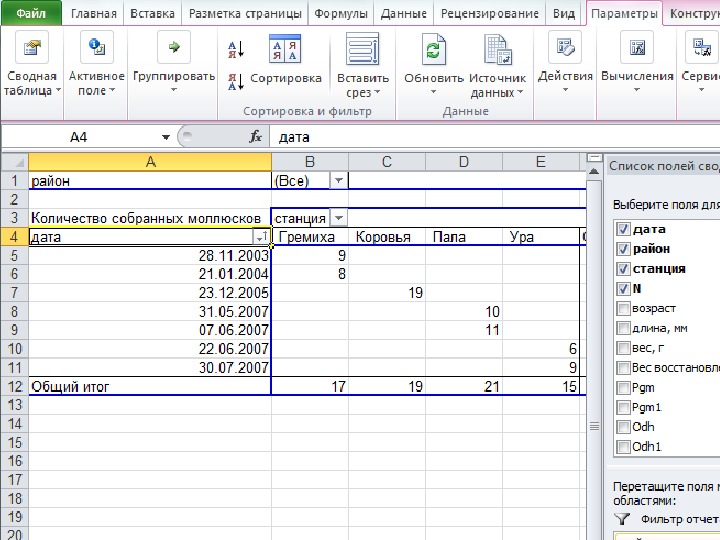Click the Вставить срез icon
Viewport: 720px width, 540px height.
pos(362,50)
